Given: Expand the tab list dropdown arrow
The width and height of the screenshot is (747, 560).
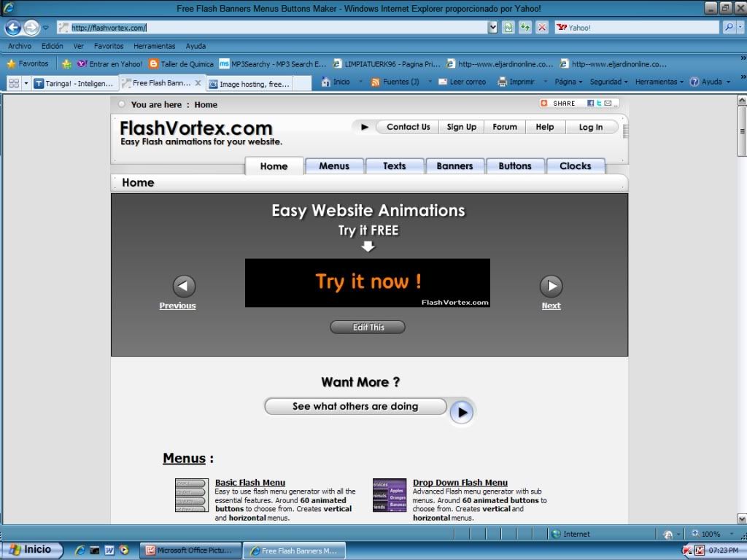Looking at the screenshot, I should [x=26, y=83].
